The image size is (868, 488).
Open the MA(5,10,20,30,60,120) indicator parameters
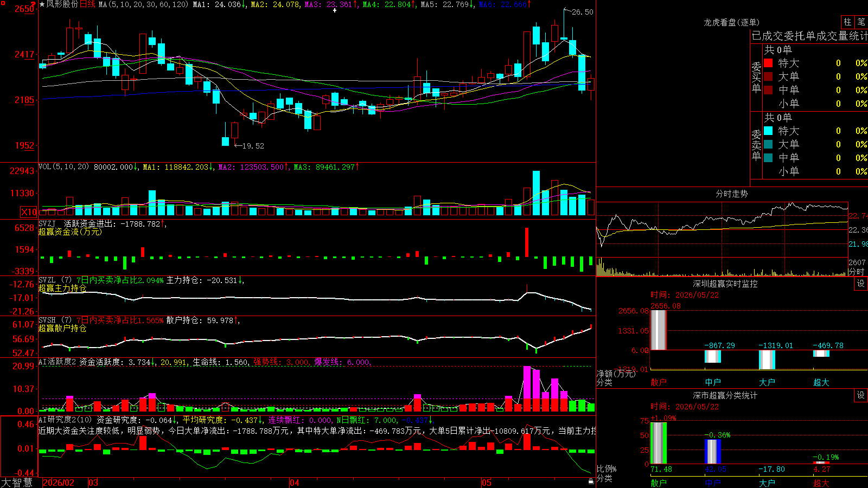(x=143, y=4)
